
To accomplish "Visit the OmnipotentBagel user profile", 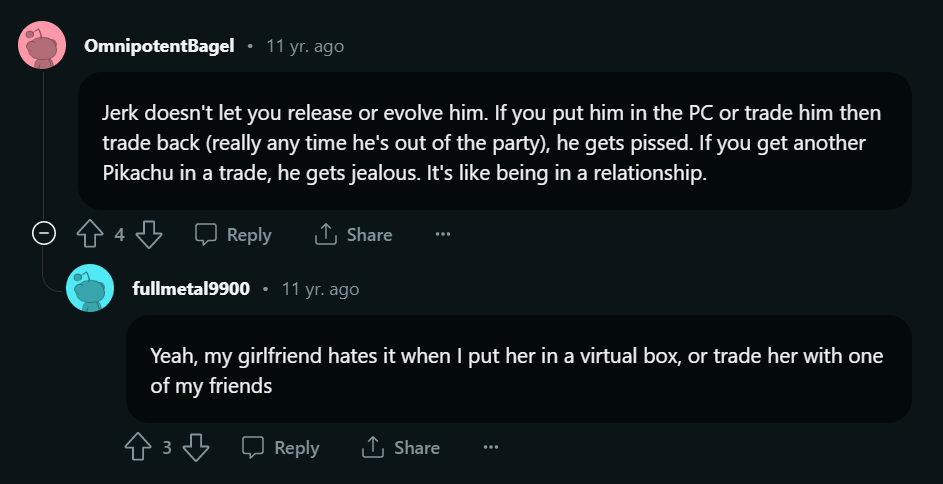I will pyautogui.click(x=159, y=46).
